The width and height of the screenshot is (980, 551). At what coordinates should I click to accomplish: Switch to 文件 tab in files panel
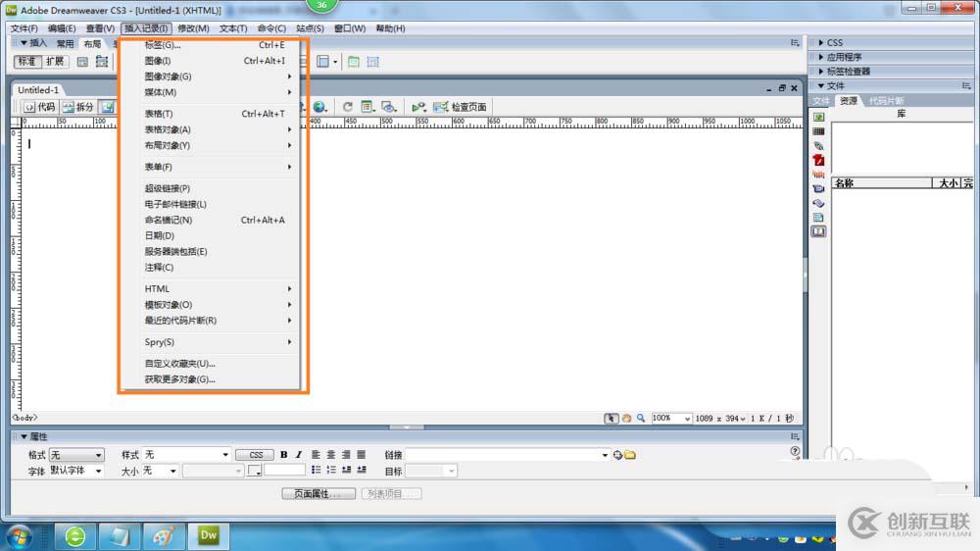820,101
